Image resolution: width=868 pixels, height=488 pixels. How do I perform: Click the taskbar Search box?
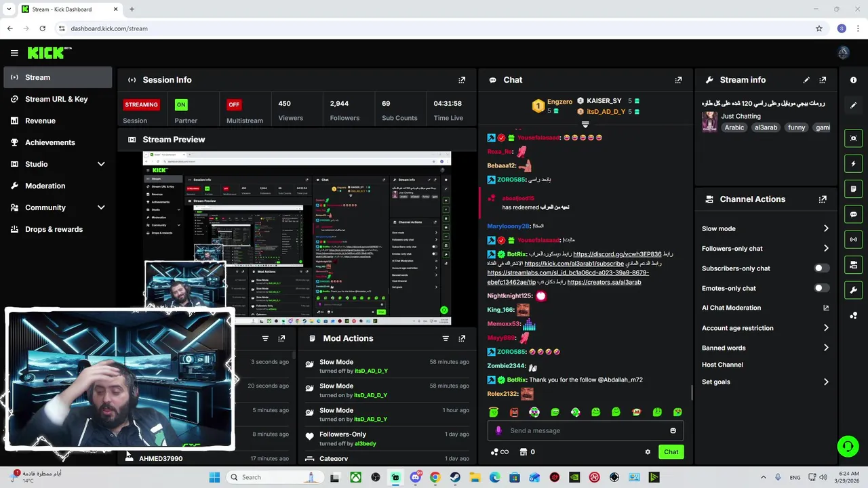[x=275, y=477]
